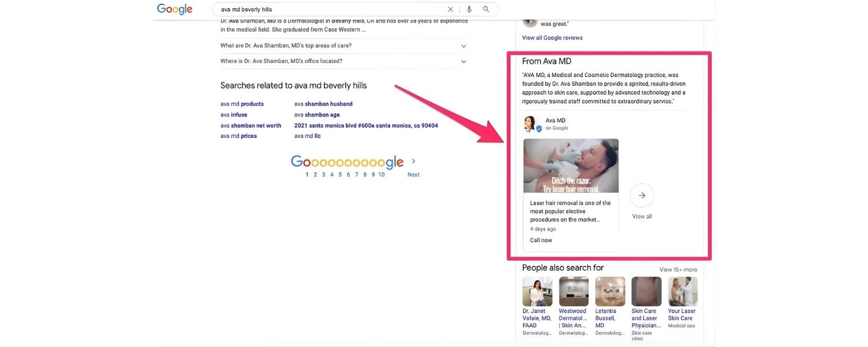Image resolution: width=868 pixels, height=347 pixels.
Task: Click the magnifying glass search icon
Action: click(x=486, y=9)
